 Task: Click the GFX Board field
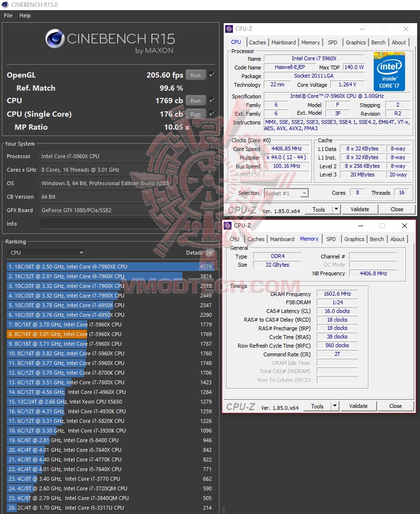click(x=127, y=210)
